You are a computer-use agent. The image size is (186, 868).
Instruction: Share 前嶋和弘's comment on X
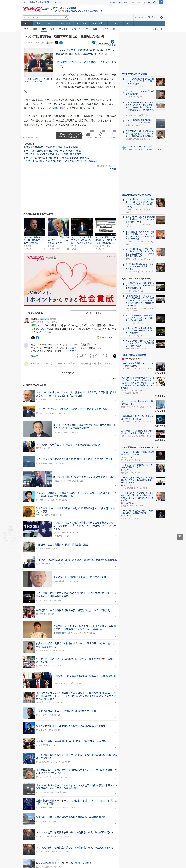33,337
